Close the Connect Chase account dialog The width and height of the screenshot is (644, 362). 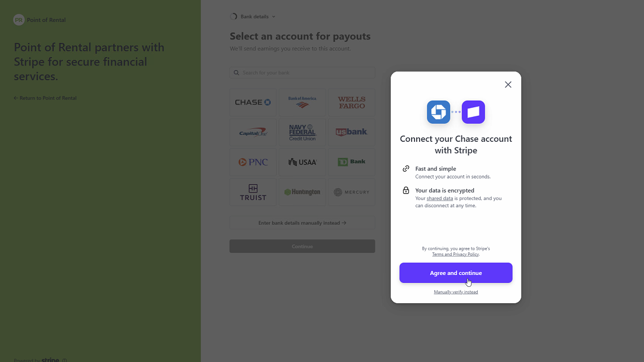pos(508,85)
